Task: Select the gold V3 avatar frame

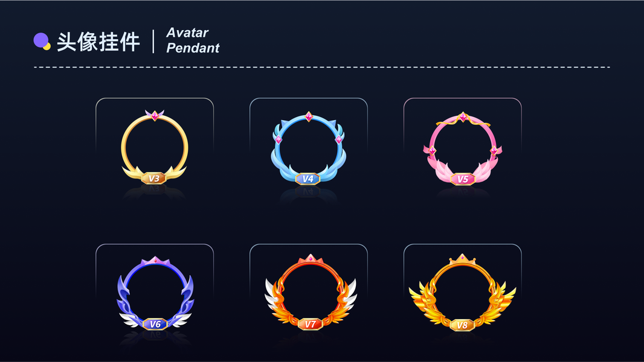Action: click(x=155, y=147)
